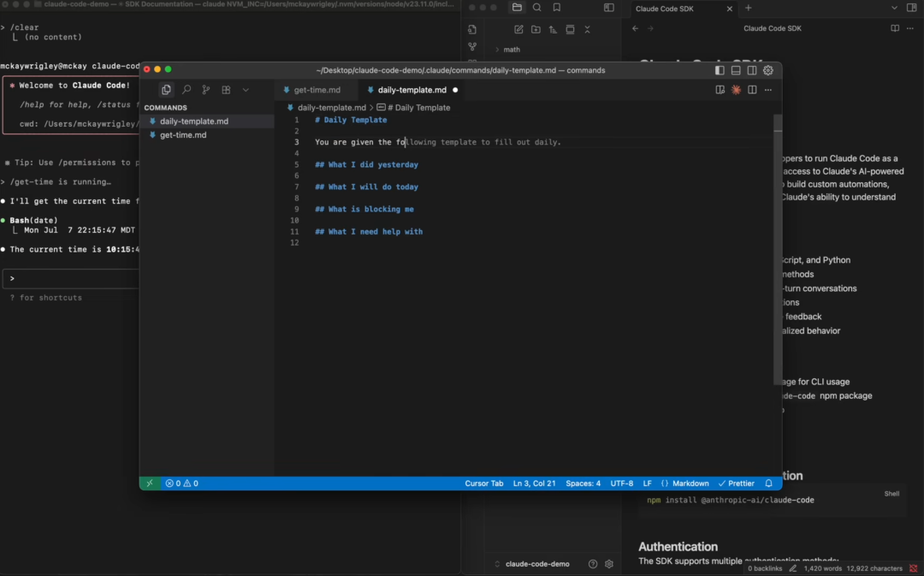The image size is (924, 576).
Task: Click on '## What I need help with' line
Action: 369,232
